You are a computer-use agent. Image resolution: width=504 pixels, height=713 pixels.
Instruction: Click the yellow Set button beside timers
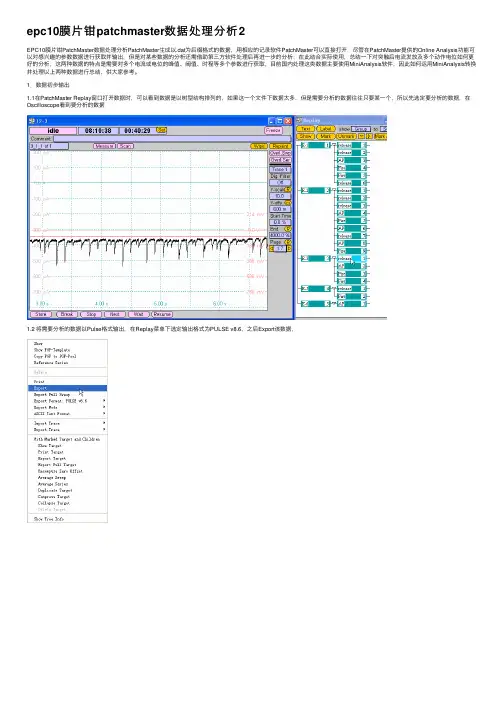coord(161,131)
